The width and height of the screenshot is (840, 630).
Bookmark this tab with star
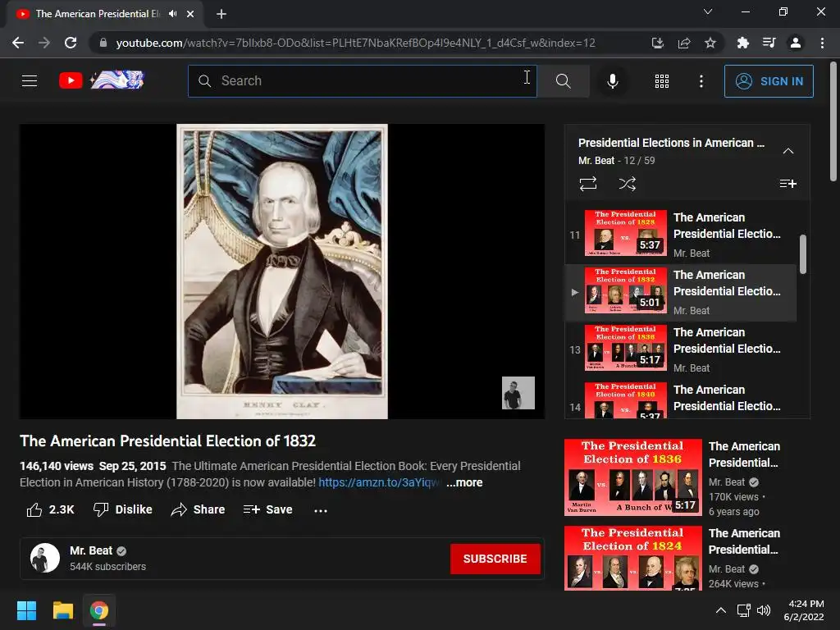(x=710, y=43)
